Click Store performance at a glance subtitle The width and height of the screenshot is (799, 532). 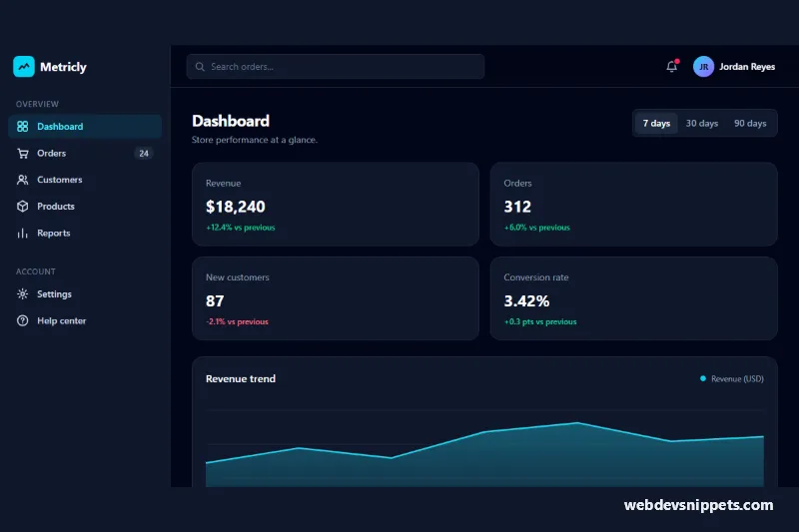255,140
